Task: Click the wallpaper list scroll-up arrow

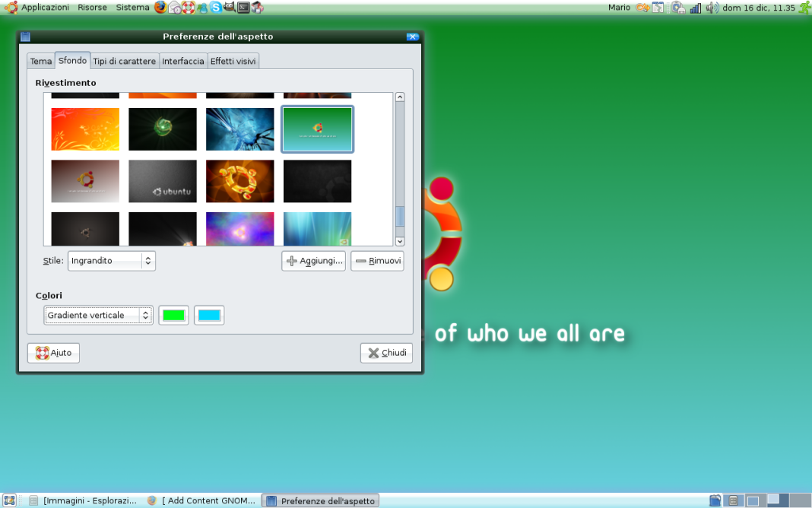Action: 400,97
